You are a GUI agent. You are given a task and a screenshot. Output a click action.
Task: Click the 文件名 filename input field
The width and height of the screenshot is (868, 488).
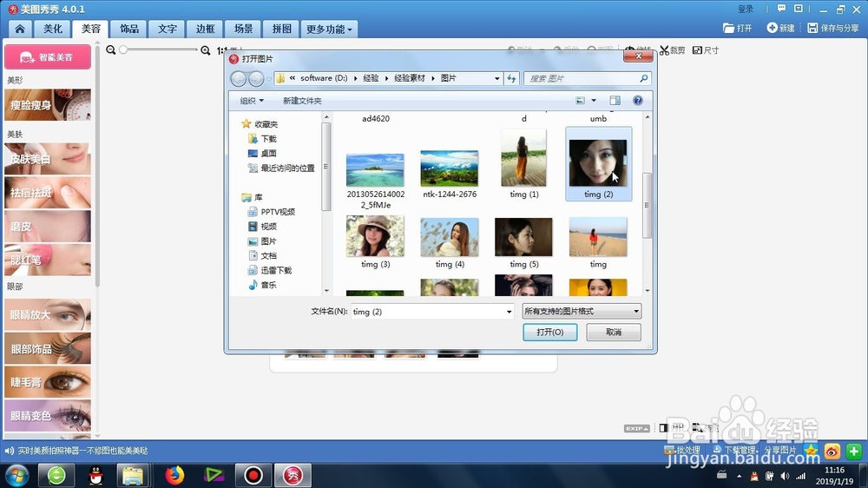coord(427,312)
